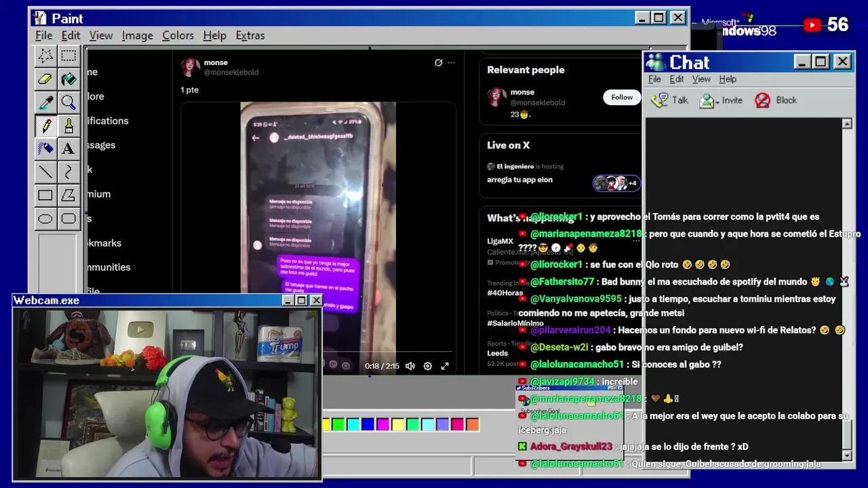The image size is (868, 488).
Task: Click the YouTube logo in top right
Action: (x=812, y=25)
